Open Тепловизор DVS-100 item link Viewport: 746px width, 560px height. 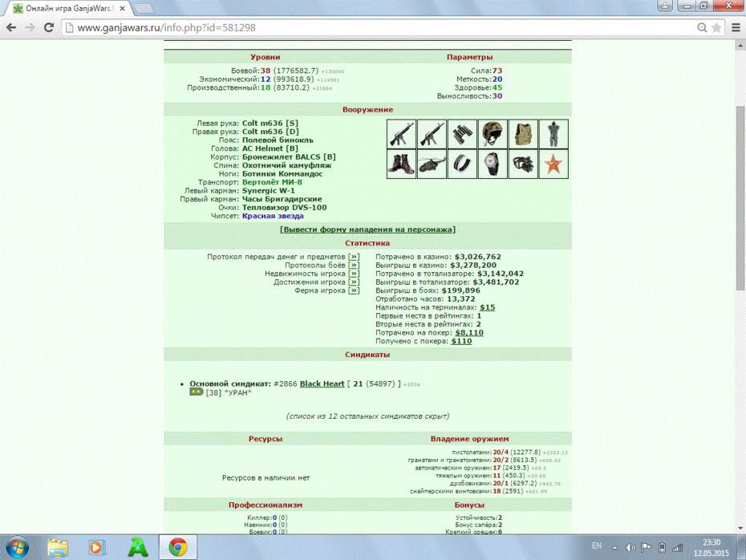pyautogui.click(x=285, y=208)
